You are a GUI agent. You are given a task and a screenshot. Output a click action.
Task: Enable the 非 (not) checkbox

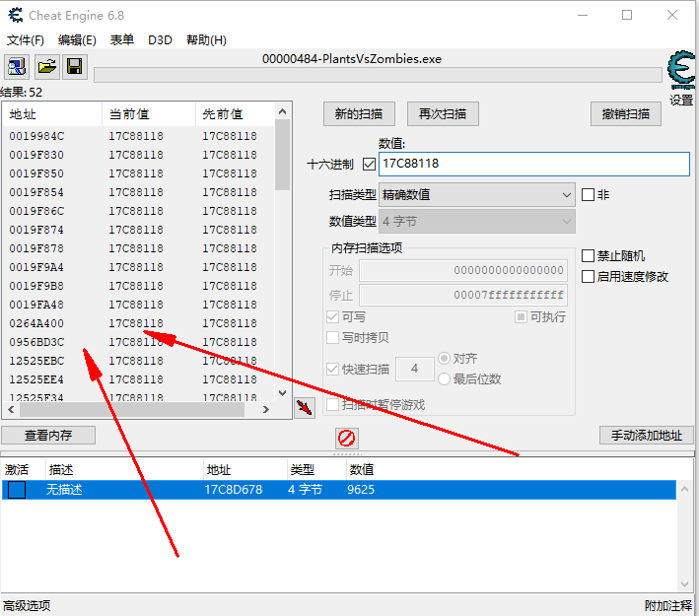[588, 195]
